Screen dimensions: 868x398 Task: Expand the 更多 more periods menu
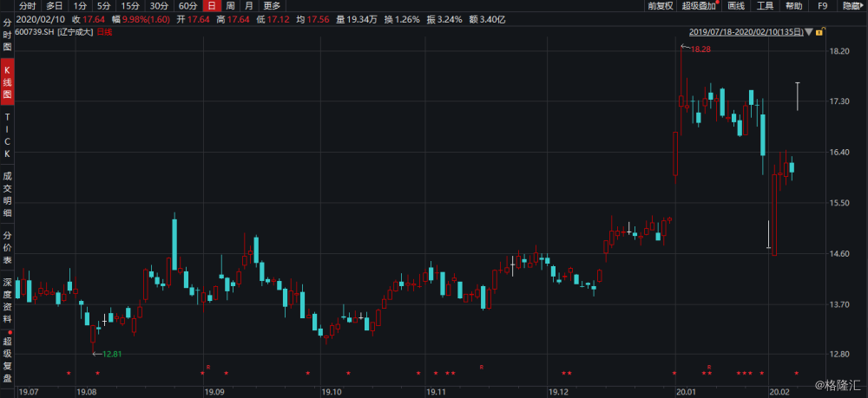[272, 6]
